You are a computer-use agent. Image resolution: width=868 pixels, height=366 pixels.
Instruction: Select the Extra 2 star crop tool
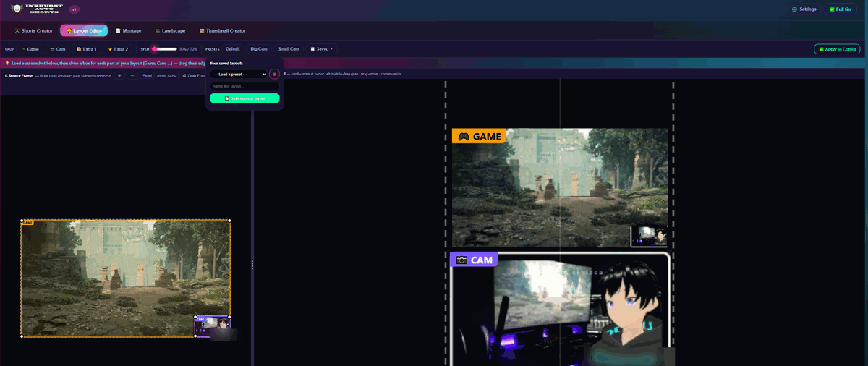click(119, 49)
